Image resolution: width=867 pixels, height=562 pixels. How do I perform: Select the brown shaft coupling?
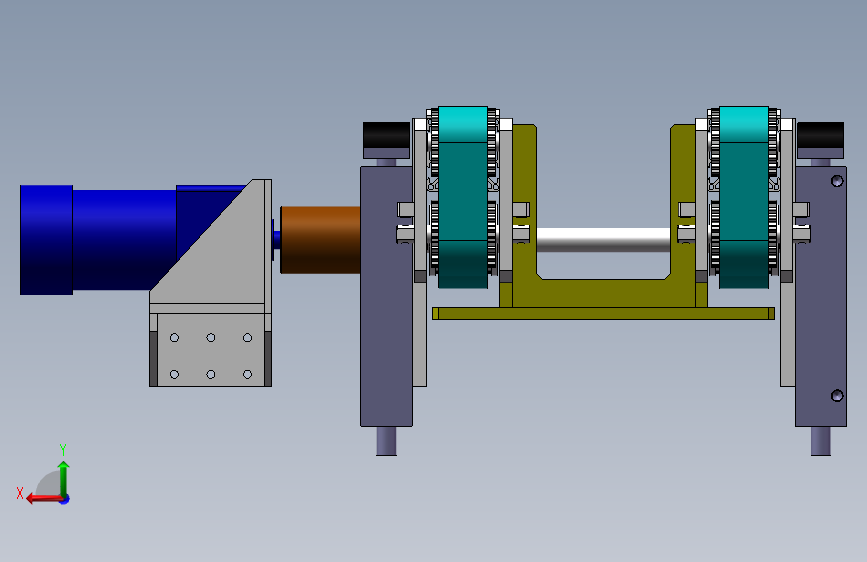[320, 240]
